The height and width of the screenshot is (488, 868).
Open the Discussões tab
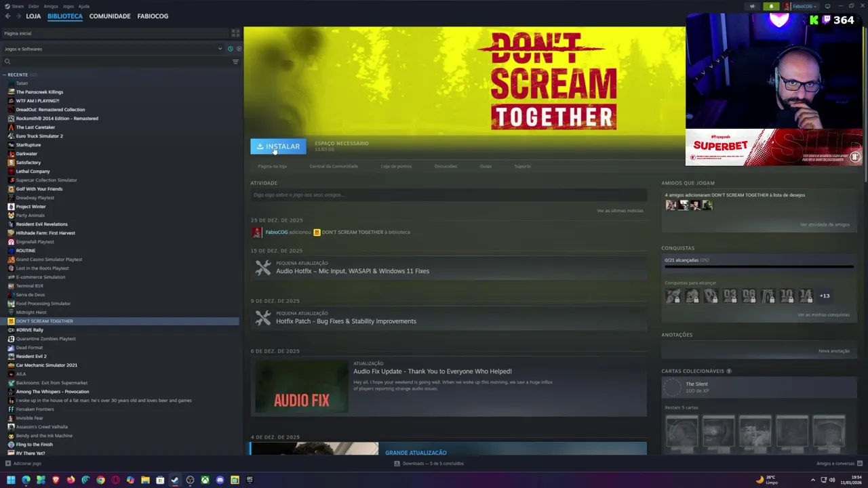click(446, 166)
